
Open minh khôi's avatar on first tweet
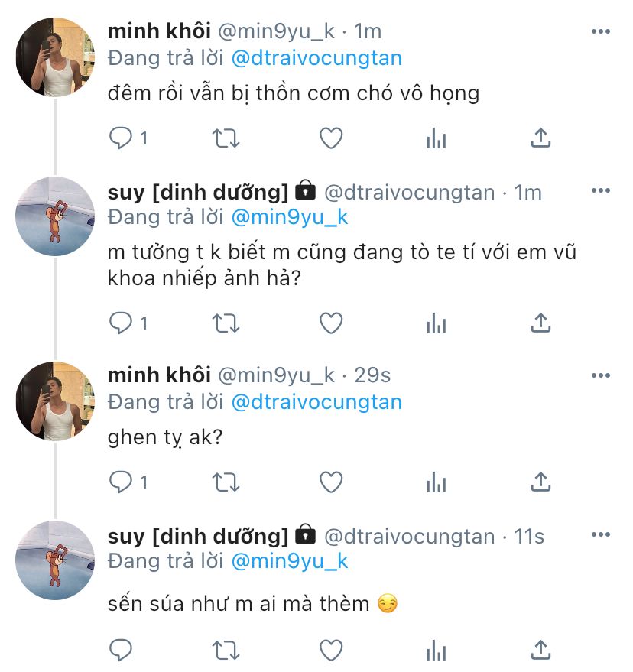54,57
